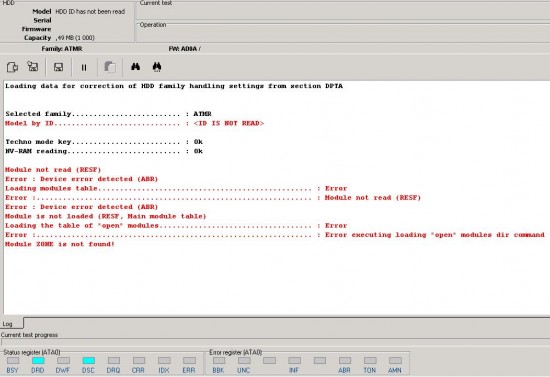Viewport: 550px width, 377px height.
Task: Pause the log with the pause icon
Action: (84, 67)
